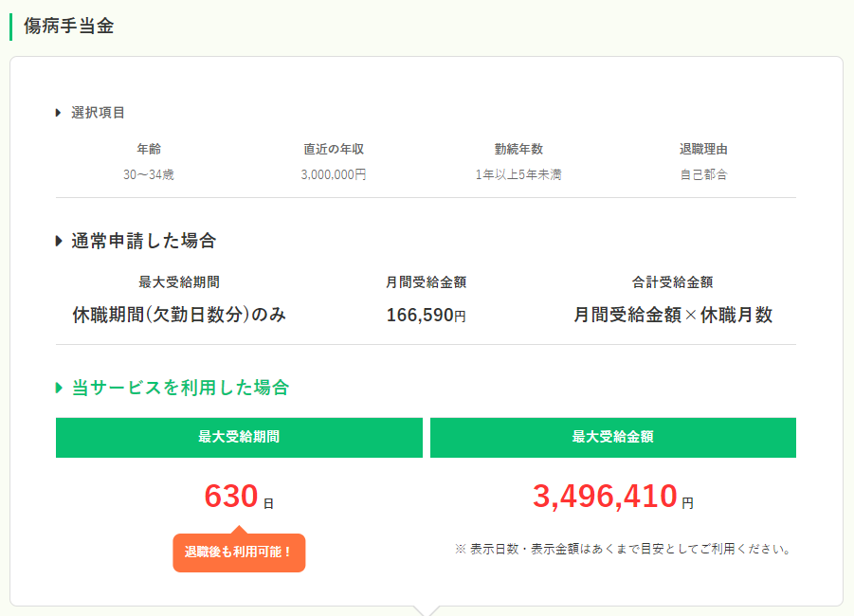Click the triangle marker beside 選択項目
The width and height of the screenshot is (854, 616).
coord(58,113)
